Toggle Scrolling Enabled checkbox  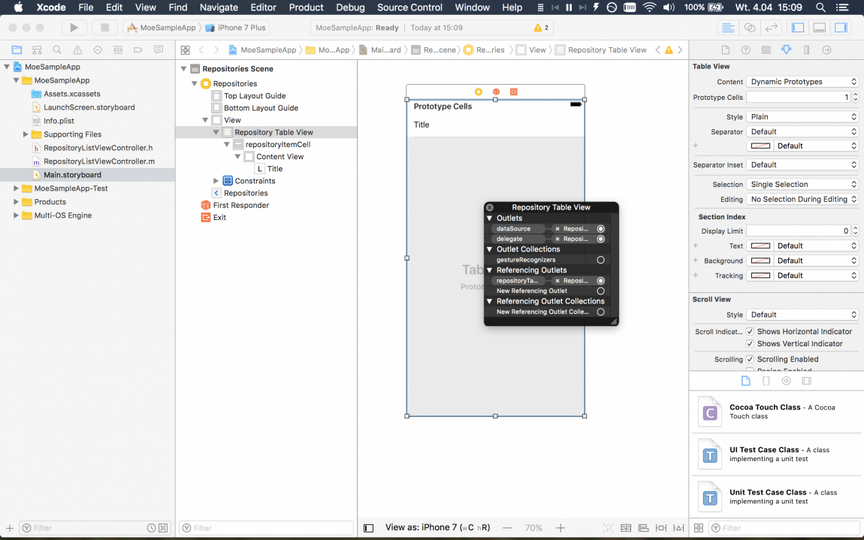pos(750,359)
